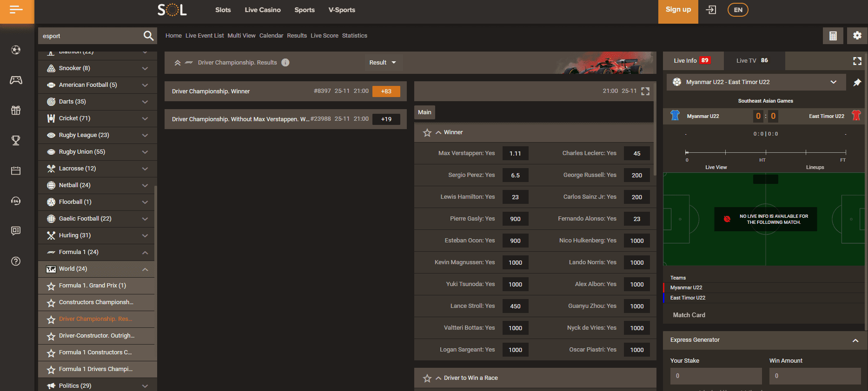Open +83 markets for Driver Championship Winner
868x391 pixels.
pyautogui.click(x=386, y=91)
